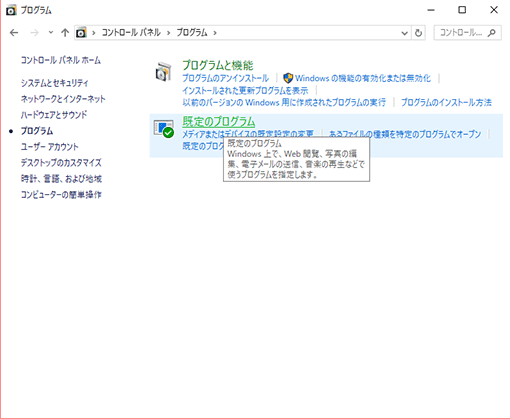Viewport: 510px width, 419px height.
Task: Click the Control Panel icon in address bar
Action: tap(81, 33)
